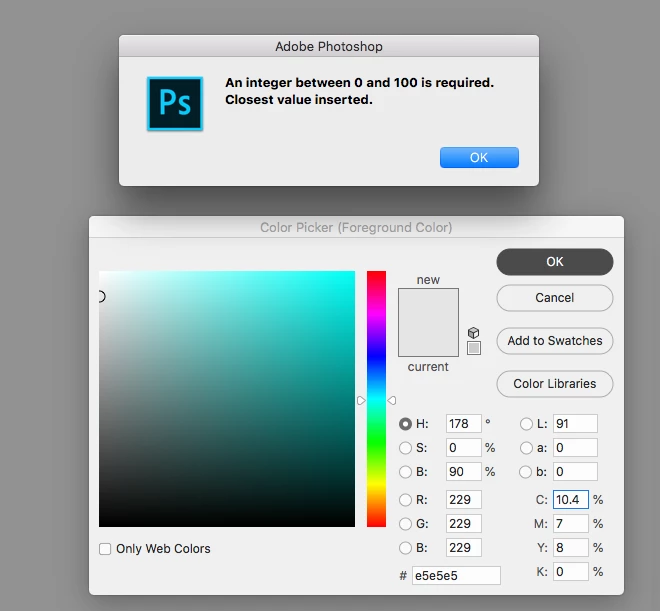Select the Lab a radio button

pyautogui.click(x=526, y=448)
